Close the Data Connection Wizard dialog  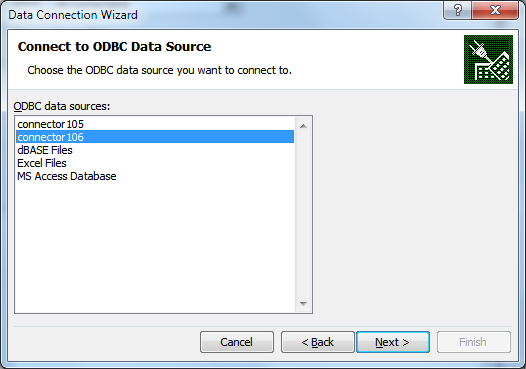tap(495, 10)
